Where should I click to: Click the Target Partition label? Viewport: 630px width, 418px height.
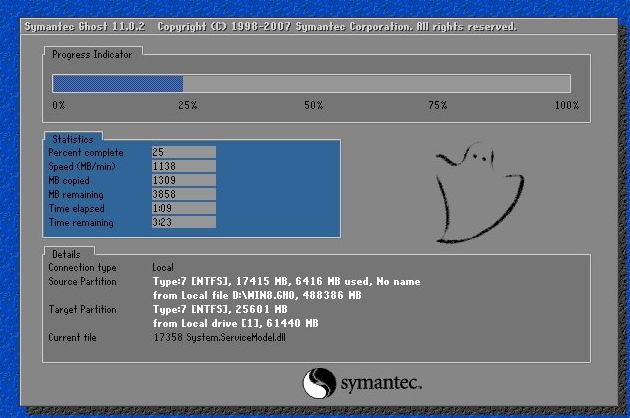tap(82, 310)
